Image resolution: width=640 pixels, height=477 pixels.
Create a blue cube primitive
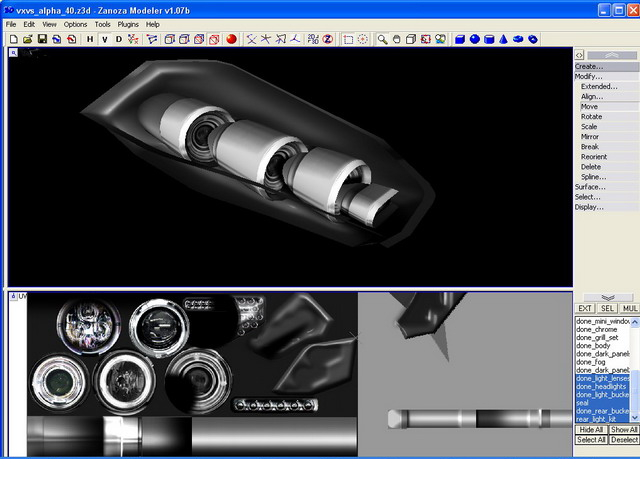click(x=460, y=39)
